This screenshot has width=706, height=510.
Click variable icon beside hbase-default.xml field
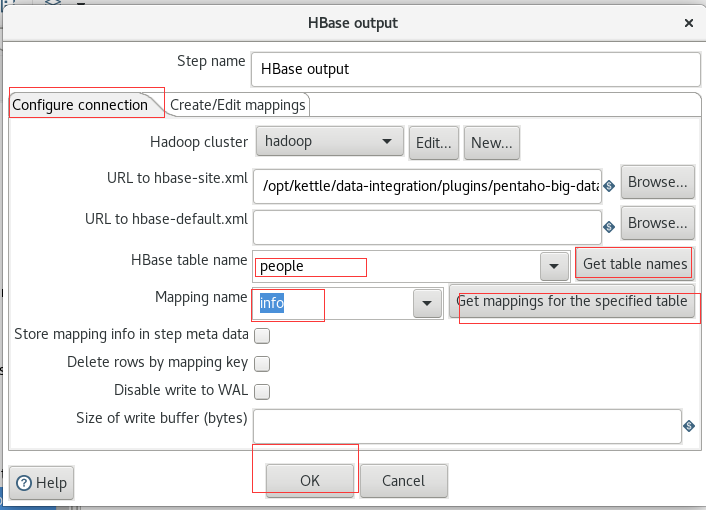609,227
